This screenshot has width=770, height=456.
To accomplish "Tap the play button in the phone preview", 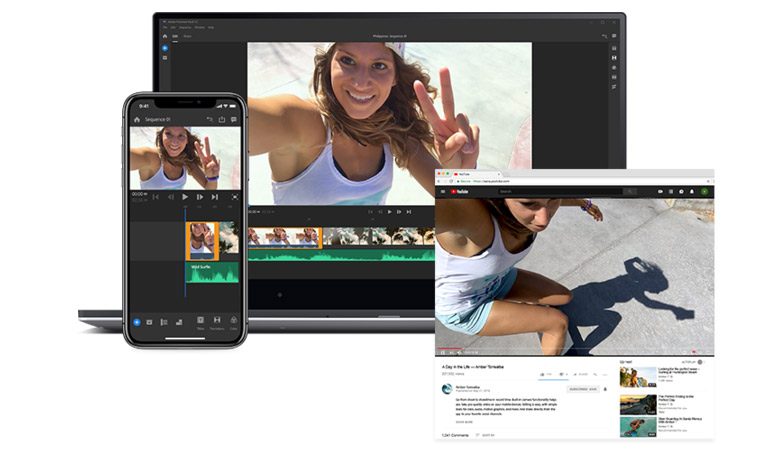I will (x=185, y=197).
